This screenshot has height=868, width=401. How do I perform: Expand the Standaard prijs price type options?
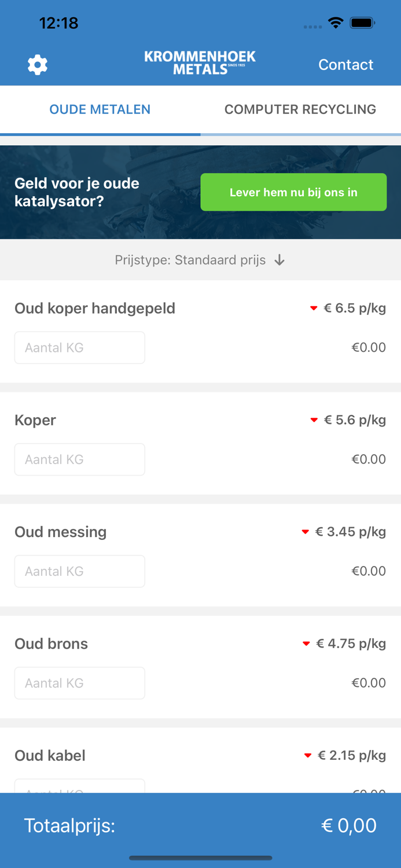[x=221, y=260]
